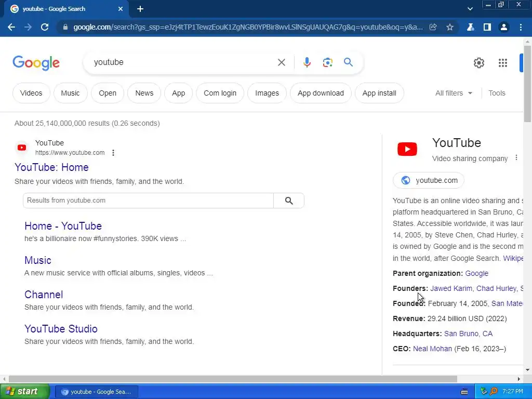The height and width of the screenshot is (399, 532).
Task: Open Jawed Karim founder link
Action: 451,288
